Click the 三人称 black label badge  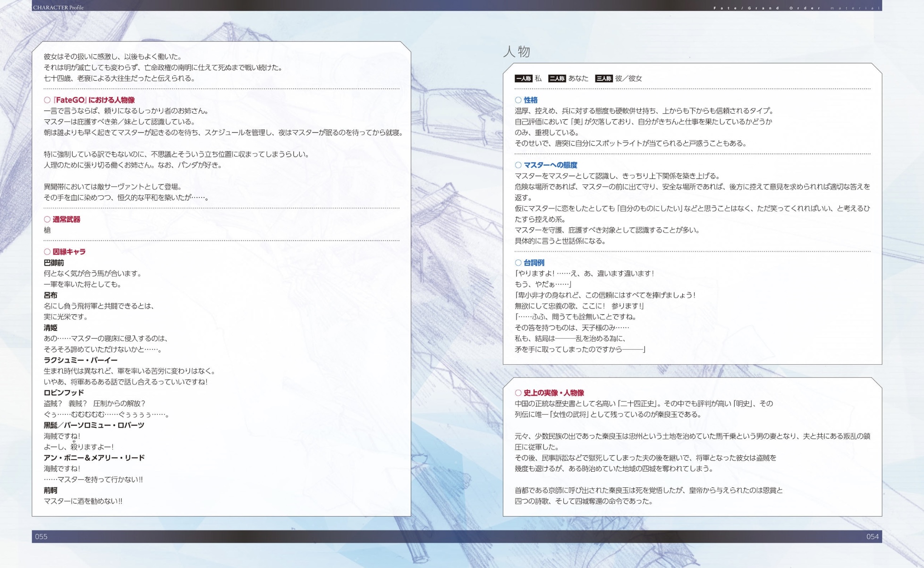603,79
